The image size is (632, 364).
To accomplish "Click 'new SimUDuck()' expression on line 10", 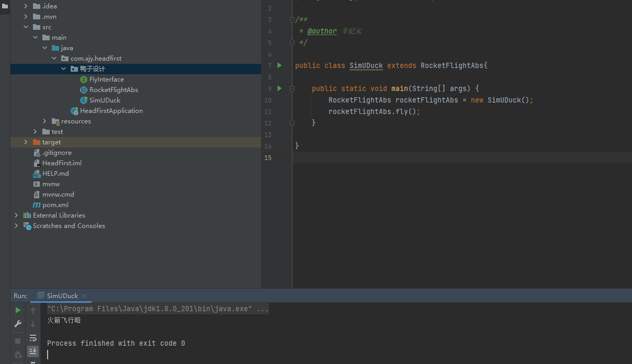I will coord(500,100).
